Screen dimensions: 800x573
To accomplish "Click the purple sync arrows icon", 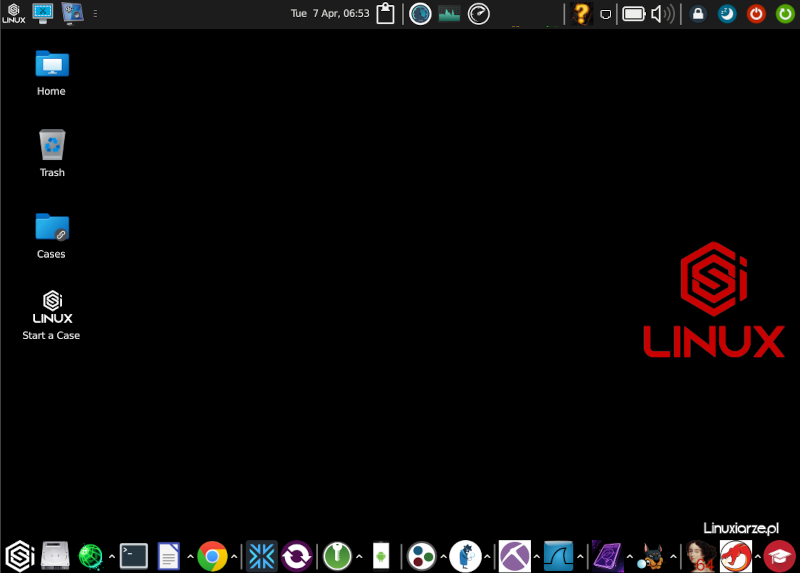I will click(297, 556).
